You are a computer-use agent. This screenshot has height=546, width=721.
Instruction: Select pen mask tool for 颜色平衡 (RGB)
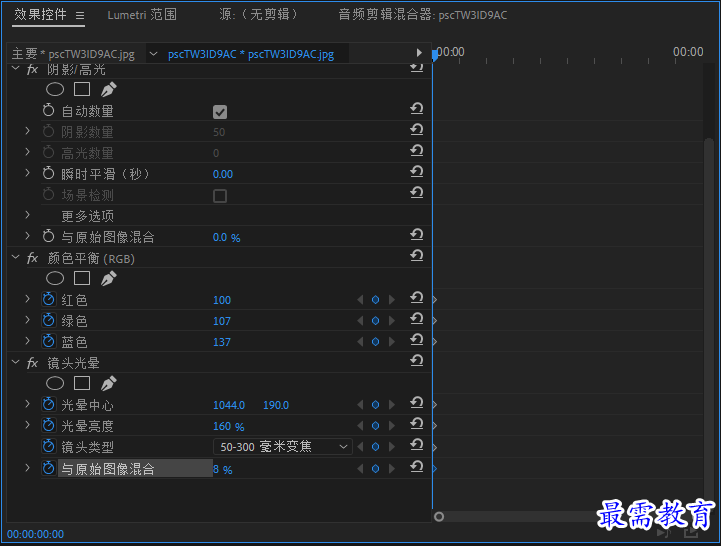click(x=109, y=278)
